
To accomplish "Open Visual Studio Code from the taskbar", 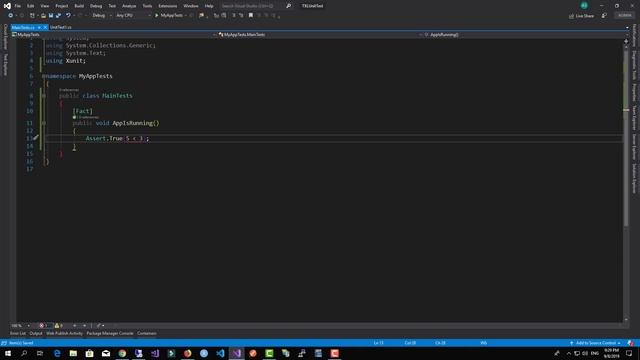I will pyautogui.click(x=220, y=353).
